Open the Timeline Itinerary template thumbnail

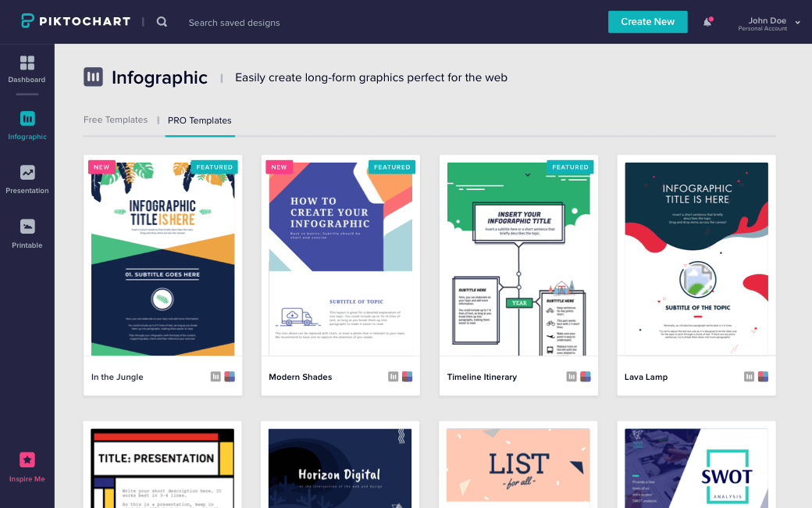[x=518, y=258]
